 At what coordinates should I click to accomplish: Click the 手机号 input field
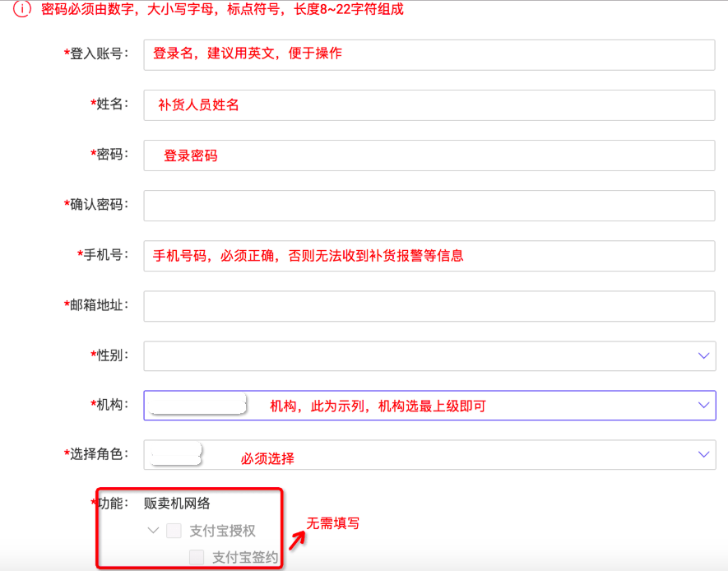coord(429,256)
